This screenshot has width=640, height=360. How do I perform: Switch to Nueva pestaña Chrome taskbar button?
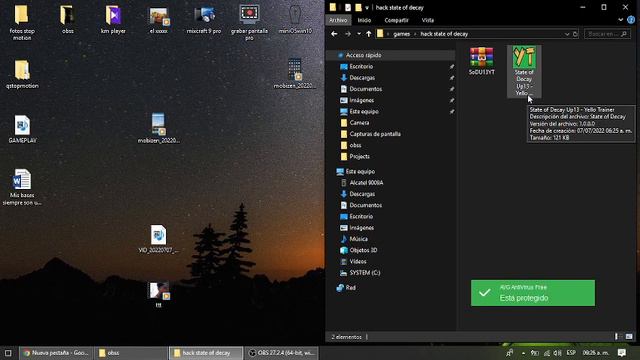coord(56,353)
